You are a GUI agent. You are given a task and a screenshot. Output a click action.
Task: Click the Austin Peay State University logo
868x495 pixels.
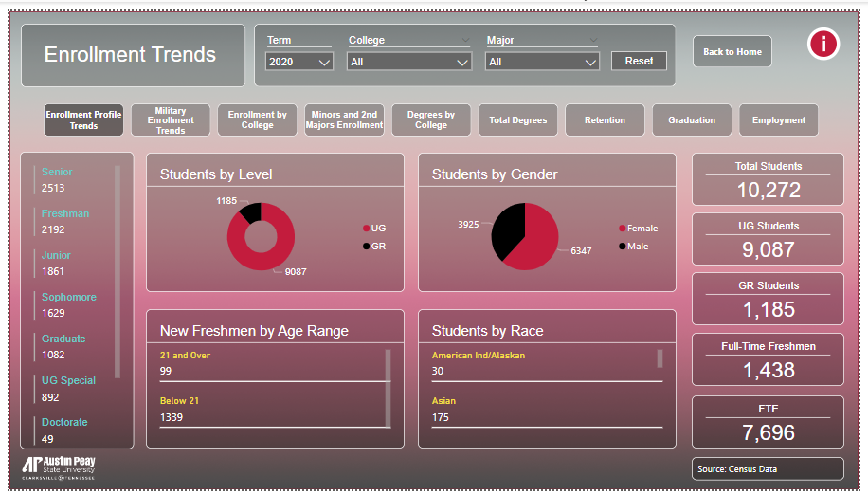tap(59, 467)
